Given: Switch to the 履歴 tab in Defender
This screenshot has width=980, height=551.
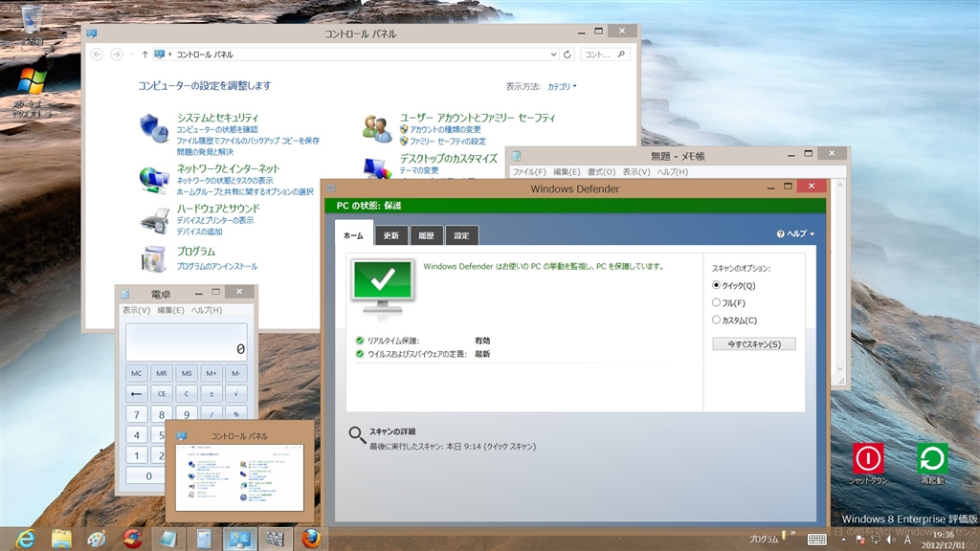Looking at the screenshot, I should pos(426,235).
